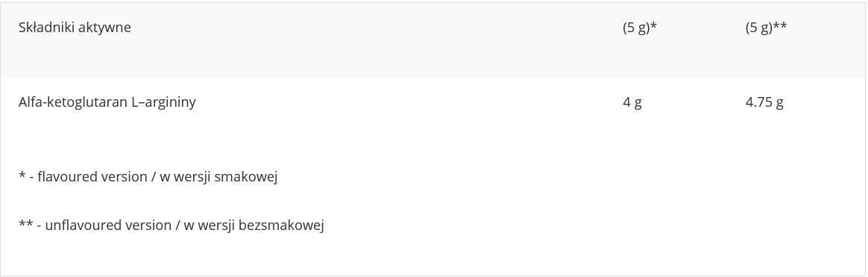
Task: Click the single asterisk after the first '(5 g)'
Action: [653, 25]
